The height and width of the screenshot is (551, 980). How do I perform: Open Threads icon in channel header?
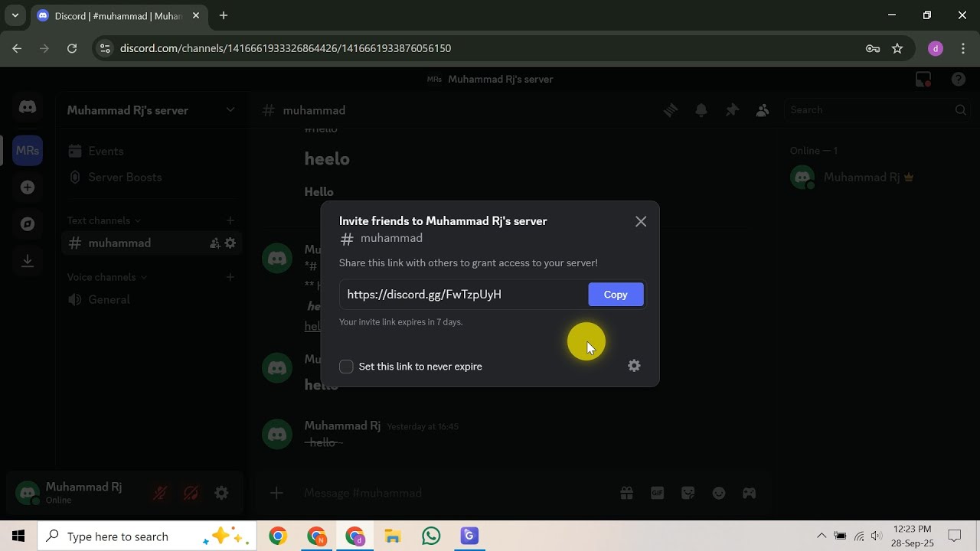click(671, 110)
